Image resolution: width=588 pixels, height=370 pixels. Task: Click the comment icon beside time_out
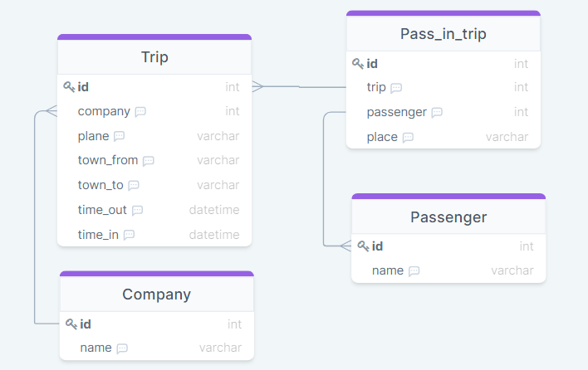pyautogui.click(x=137, y=211)
